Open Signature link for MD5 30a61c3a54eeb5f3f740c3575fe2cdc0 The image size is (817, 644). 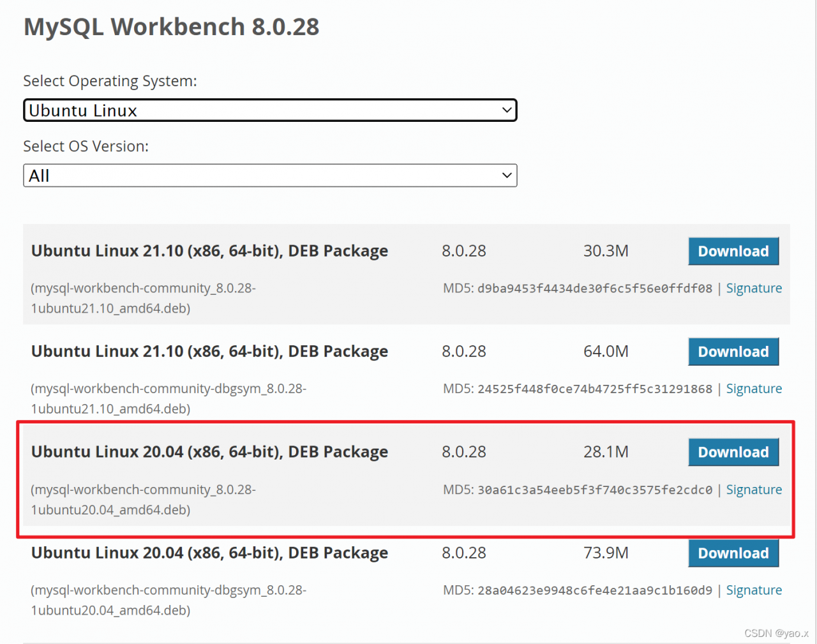pyautogui.click(x=754, y=490)
